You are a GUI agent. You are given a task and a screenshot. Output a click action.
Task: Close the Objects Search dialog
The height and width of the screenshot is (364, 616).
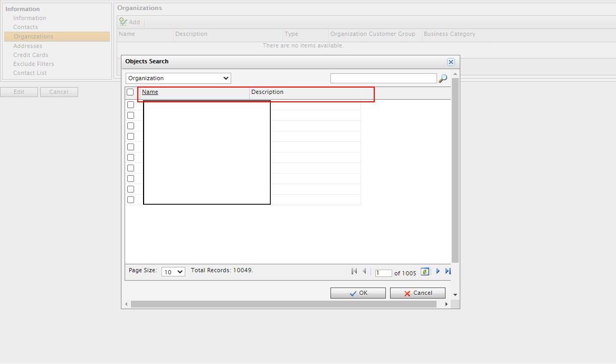[451, 62]
